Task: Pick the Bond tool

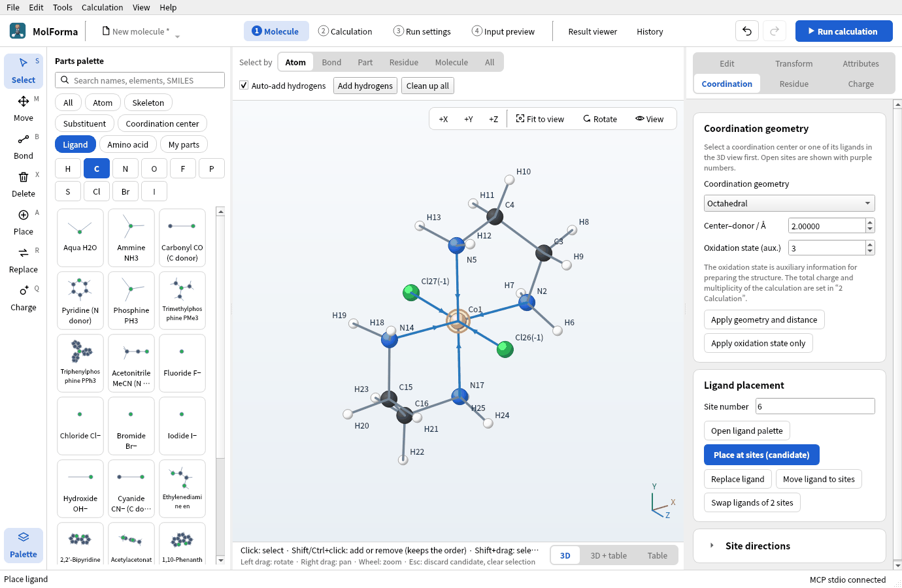Action: [x=24, y=146]
